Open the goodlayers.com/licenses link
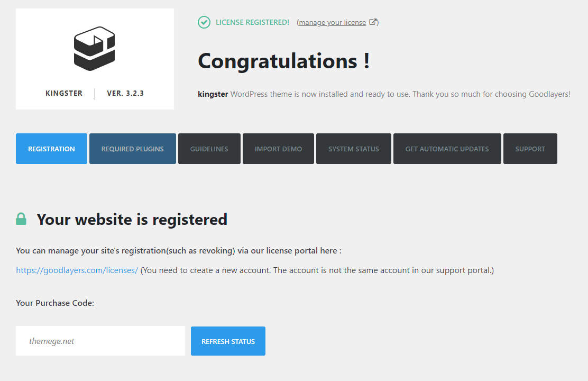 pos(77,270)
